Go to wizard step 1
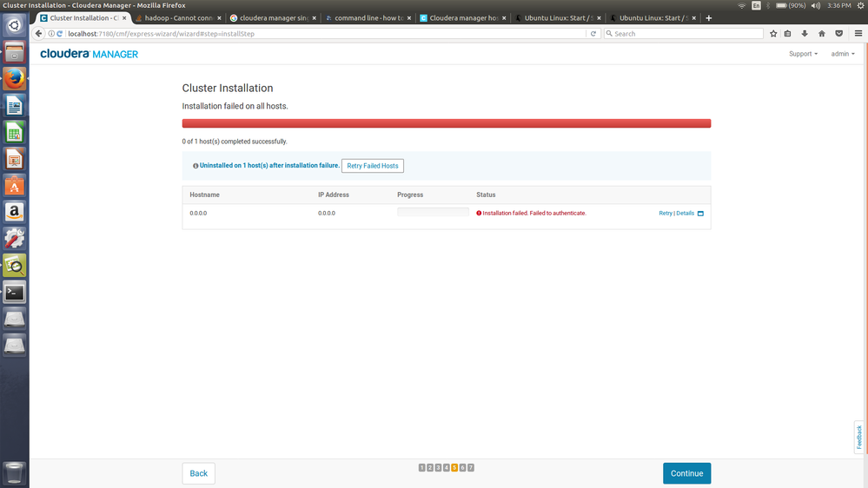 point(421,468)
